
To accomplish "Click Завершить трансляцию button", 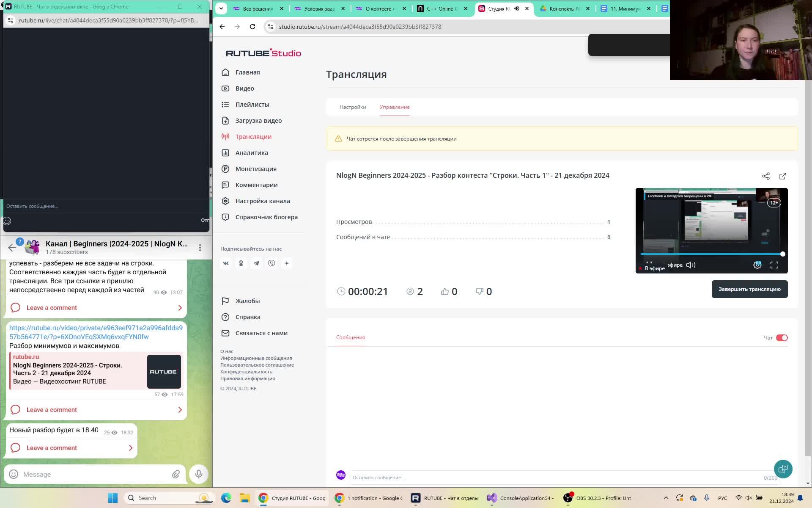I will pos(749,289).
